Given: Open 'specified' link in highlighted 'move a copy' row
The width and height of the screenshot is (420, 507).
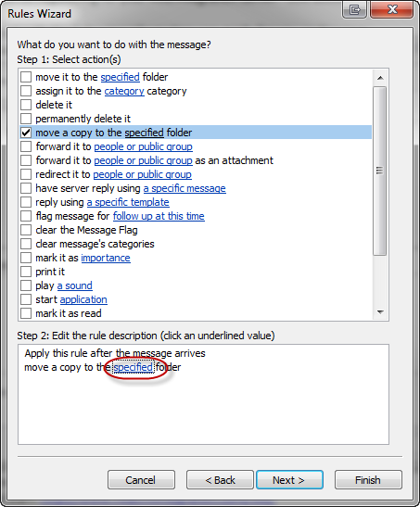Looking at the screenshot, I should click(145, 133).
